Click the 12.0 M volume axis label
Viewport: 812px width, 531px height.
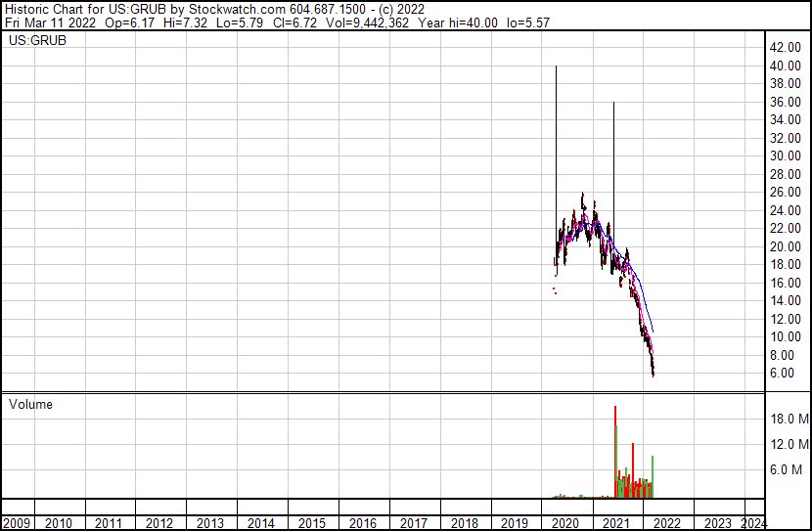[x=789, y=444]
